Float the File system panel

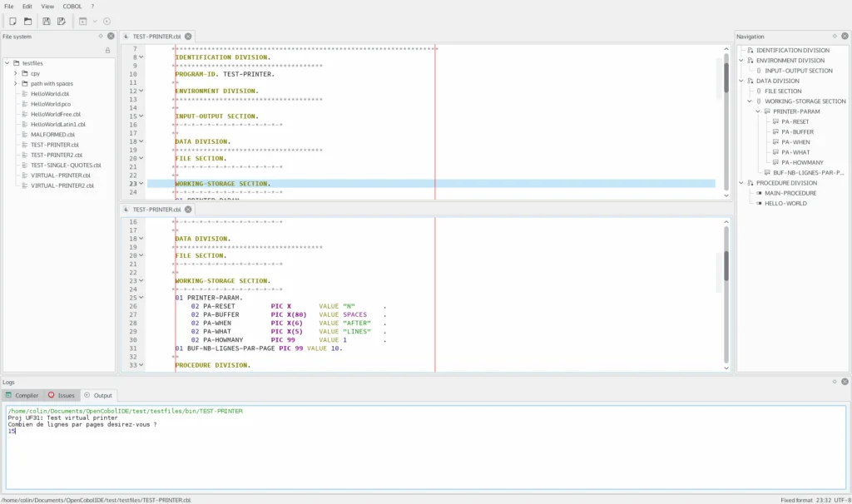coord(101,36)
